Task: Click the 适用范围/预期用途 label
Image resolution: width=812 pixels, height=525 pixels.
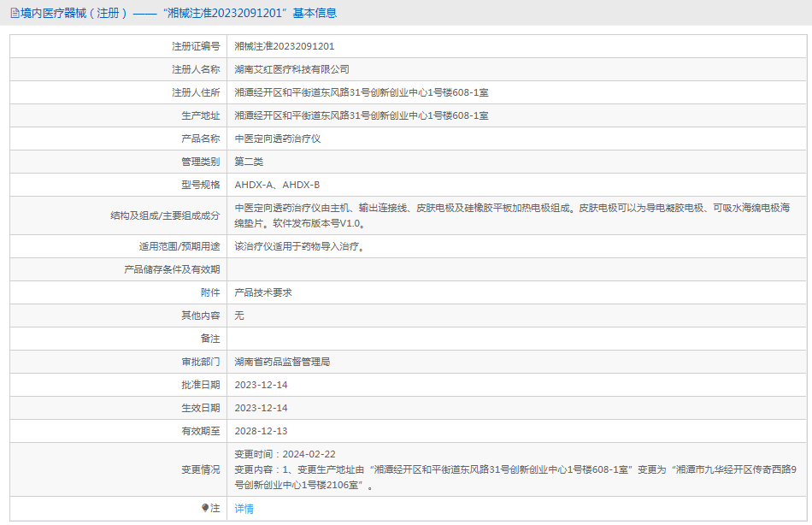Action: coord(179,246)
